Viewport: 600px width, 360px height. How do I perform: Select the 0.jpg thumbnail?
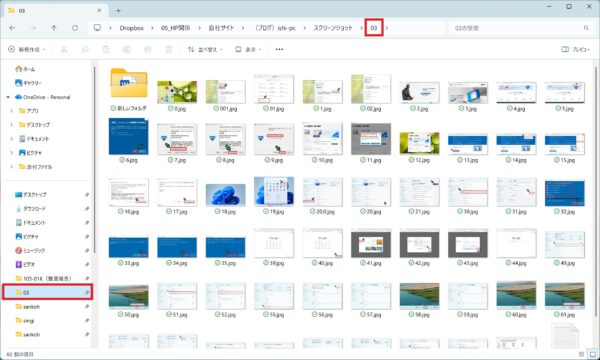(x=177, y=96)
